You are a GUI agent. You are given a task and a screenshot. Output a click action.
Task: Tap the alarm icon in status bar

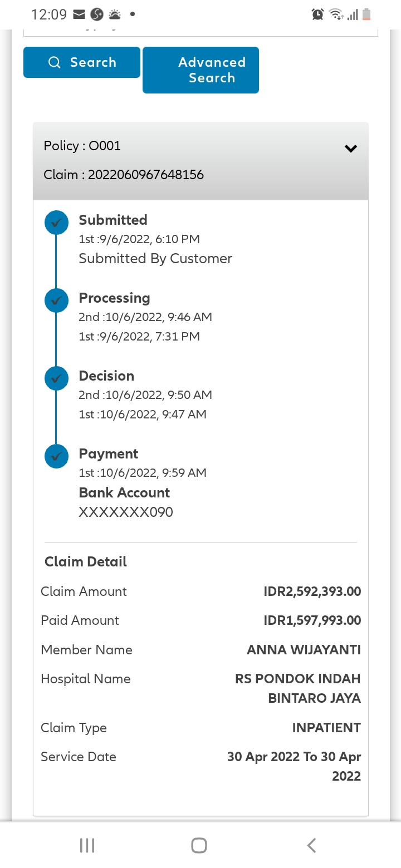(x=317, y=14)
